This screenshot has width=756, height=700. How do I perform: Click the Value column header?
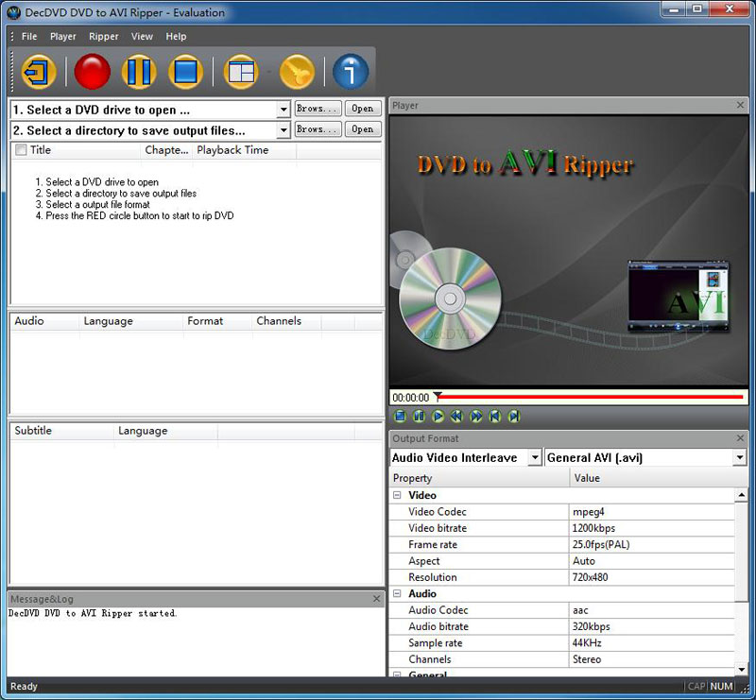pyautogui.click(x=659, y=478)
